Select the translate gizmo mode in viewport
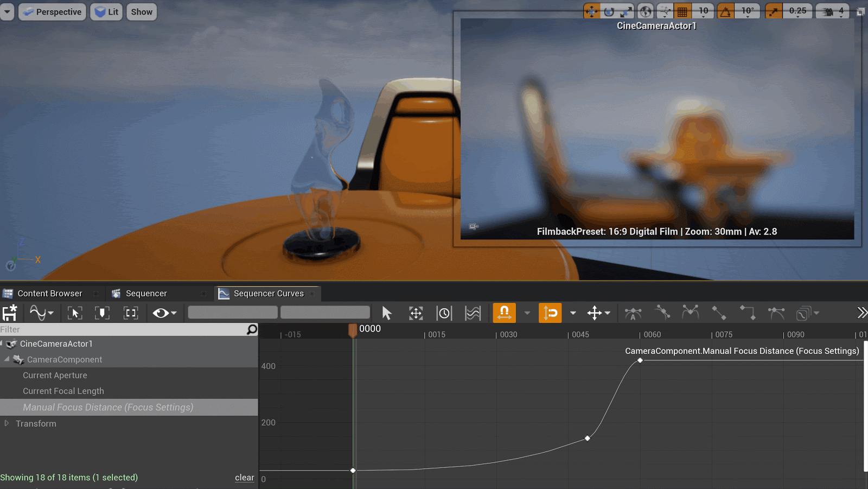Viewport: 868px width, 489px height. click(591, 11)
